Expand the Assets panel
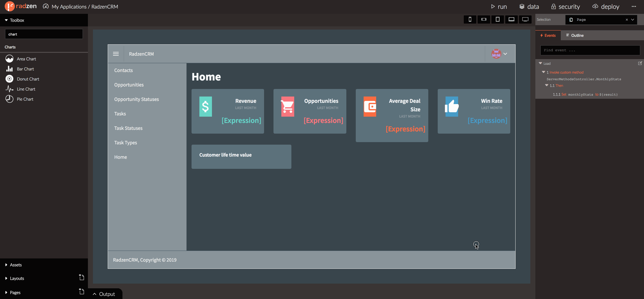The image size is (644, 299). coord(6,265)
